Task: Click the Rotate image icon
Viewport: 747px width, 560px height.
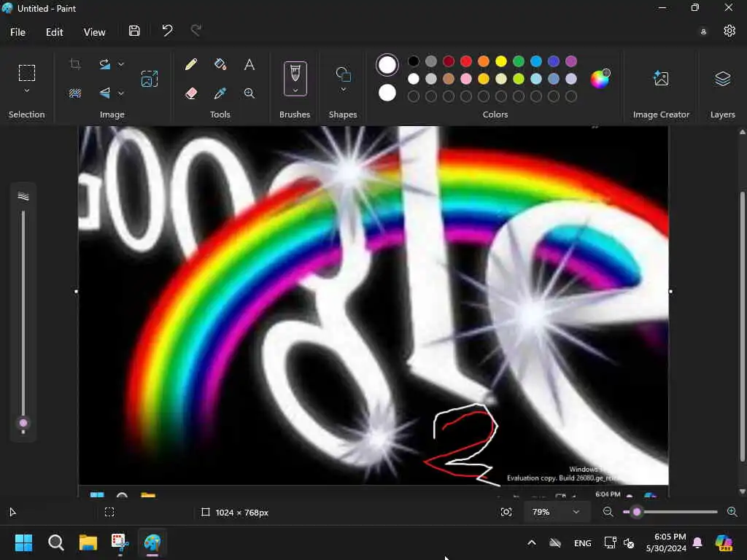Action: point(105,64)
